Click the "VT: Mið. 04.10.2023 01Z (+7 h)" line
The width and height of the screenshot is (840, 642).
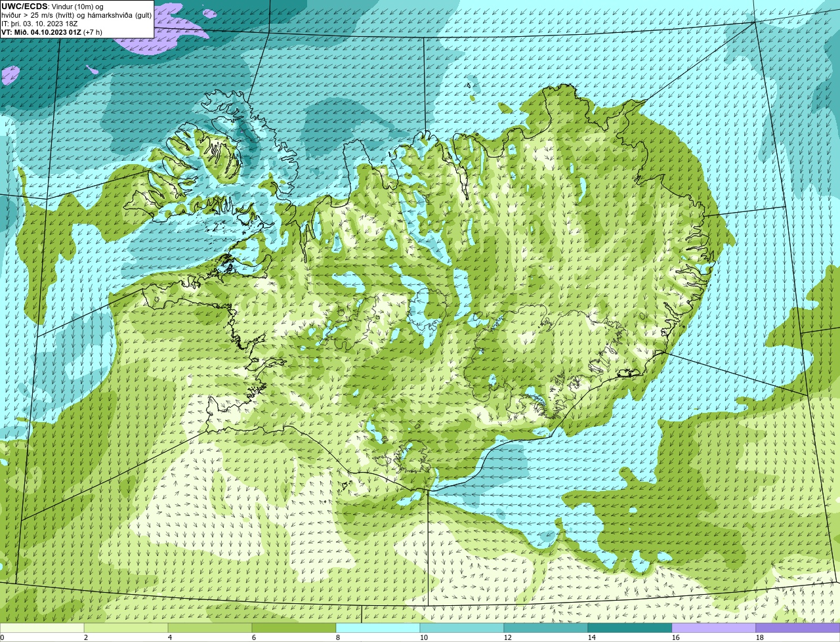click(52, 32)
